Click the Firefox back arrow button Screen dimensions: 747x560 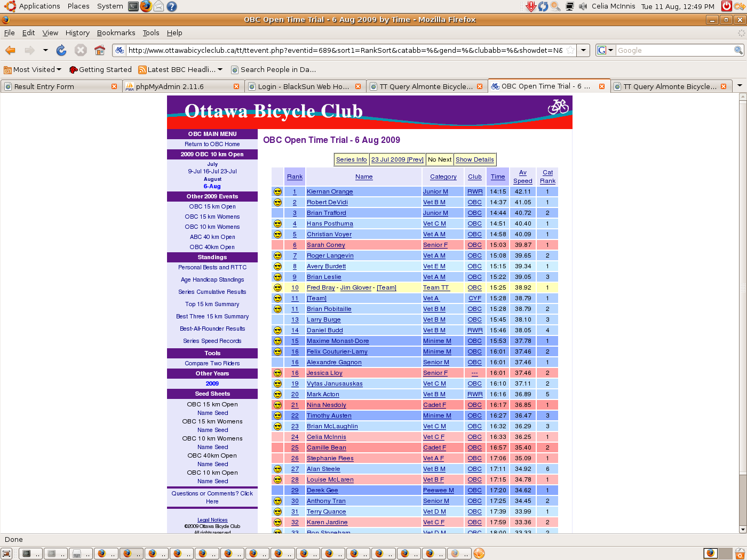coord(10,50)
